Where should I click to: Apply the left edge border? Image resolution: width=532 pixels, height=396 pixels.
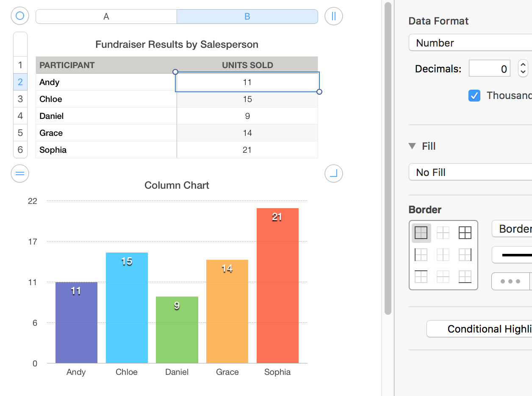(x=421, y=255)
